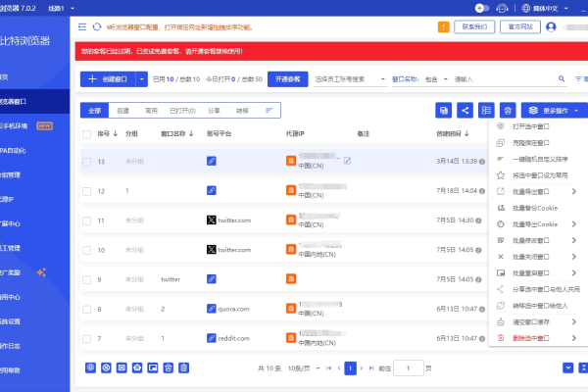Screen dimensions: 588x392
Task: Expand the 批量导出窗口 submenu
Action: pos(574,191)
